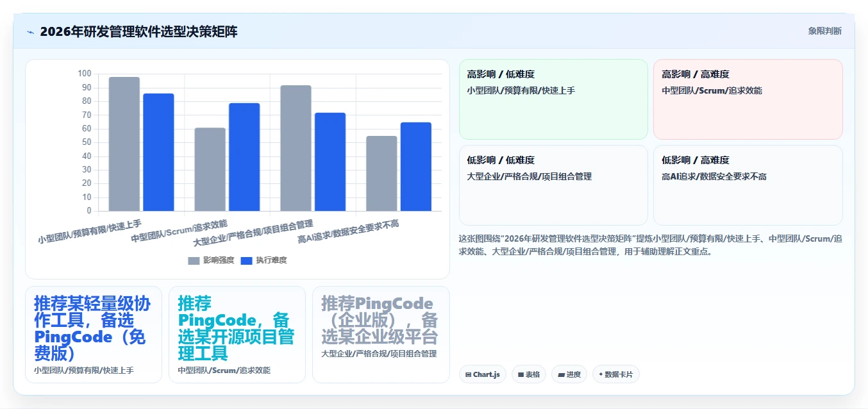Select the gray bar for 高AI追求
Image resolution: width=868 pixels, height=409 pixels.
click(x=381, y=173)
